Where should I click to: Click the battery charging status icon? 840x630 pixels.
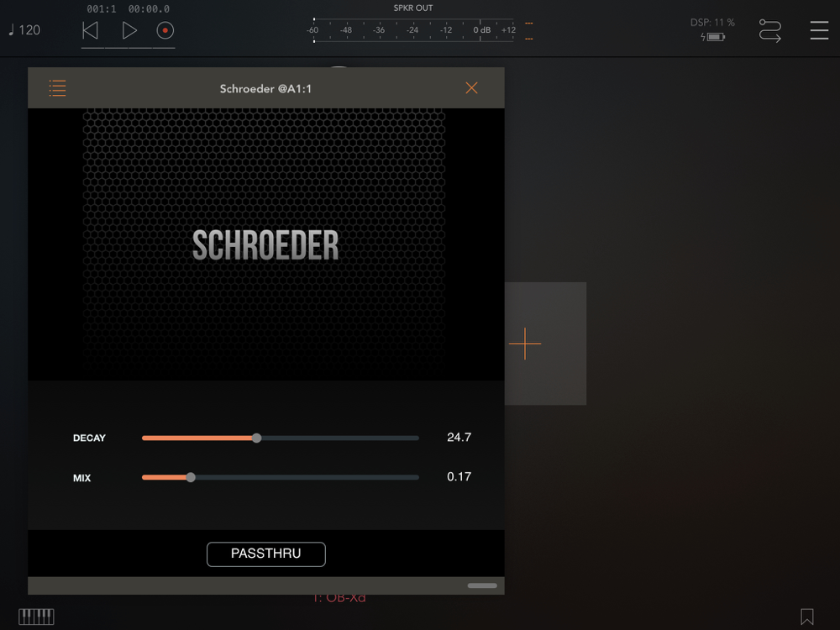click(x=712, y=37)
